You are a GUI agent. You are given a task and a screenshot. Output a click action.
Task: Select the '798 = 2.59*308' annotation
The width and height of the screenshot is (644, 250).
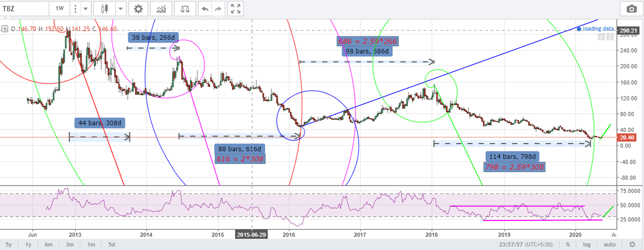coord(514,167)
